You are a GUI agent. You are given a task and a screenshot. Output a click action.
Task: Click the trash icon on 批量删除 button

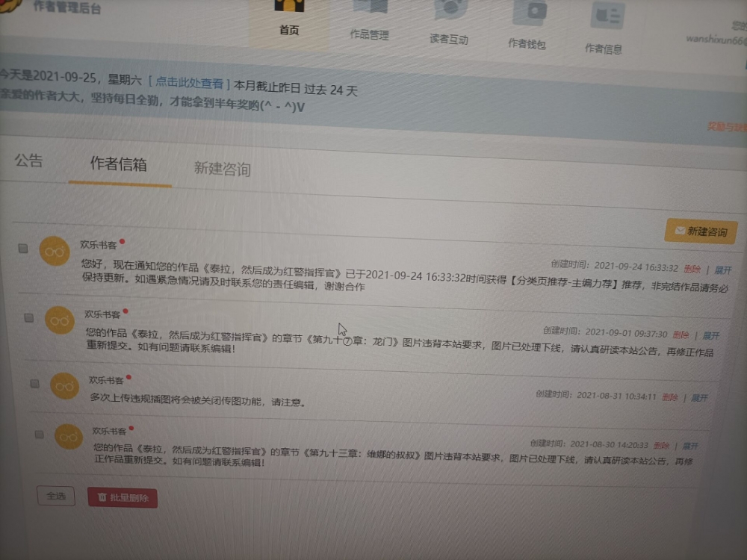pos(103,497)
